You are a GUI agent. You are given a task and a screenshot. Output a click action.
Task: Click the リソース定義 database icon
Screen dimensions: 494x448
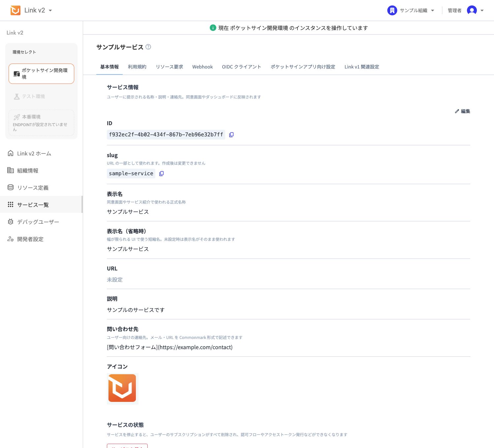[x=11, y=187]
